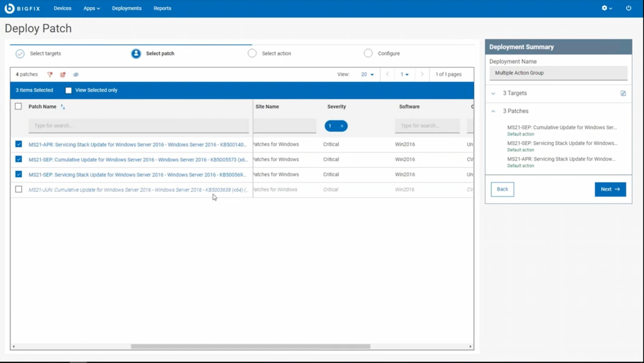The image size is (644, 363).
Task: Click the Deployment Name input field
Action: tap(558, 73)
